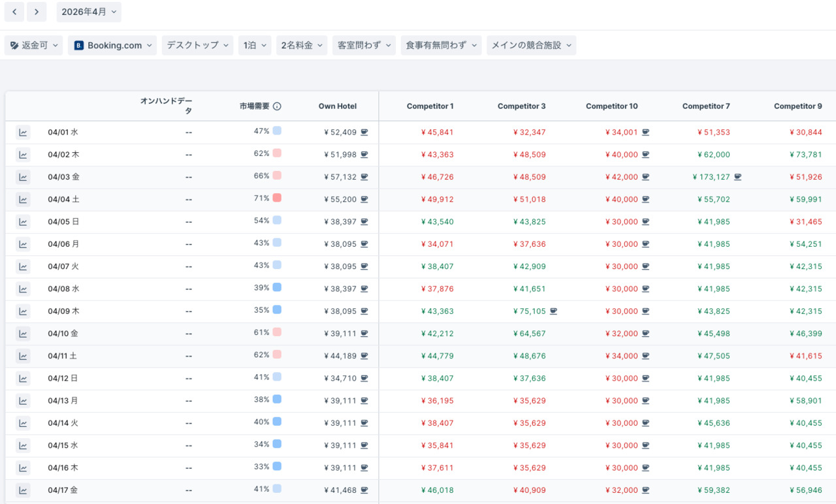836x504 pixels.
Task: Open the 客室問わず room type filter
Action: click(364, 46)
